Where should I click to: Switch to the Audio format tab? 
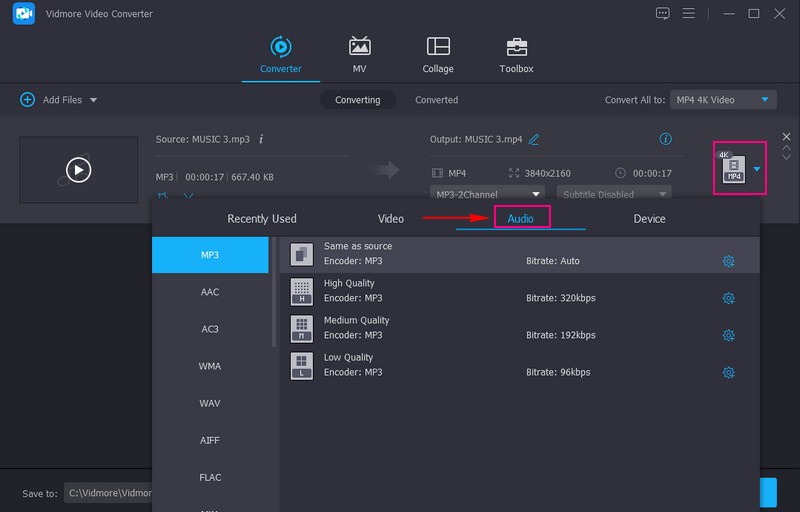click(520, 218)
